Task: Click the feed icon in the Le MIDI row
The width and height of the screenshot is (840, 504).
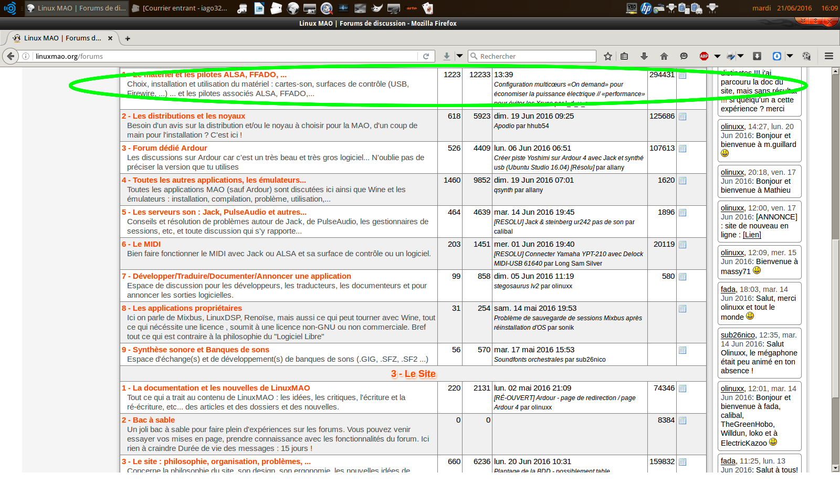Action: point(682,245)
